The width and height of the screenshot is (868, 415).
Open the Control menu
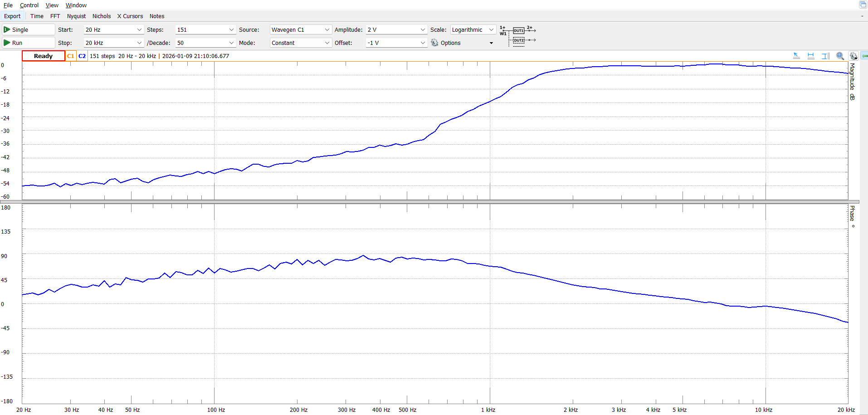(29, 5)
